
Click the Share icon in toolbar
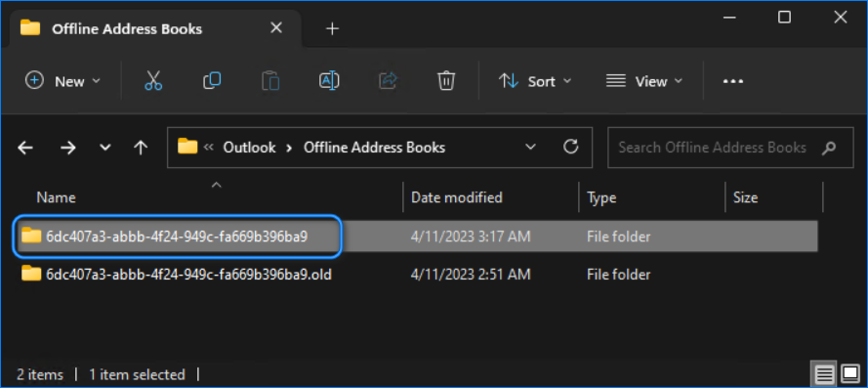[388, 81]
